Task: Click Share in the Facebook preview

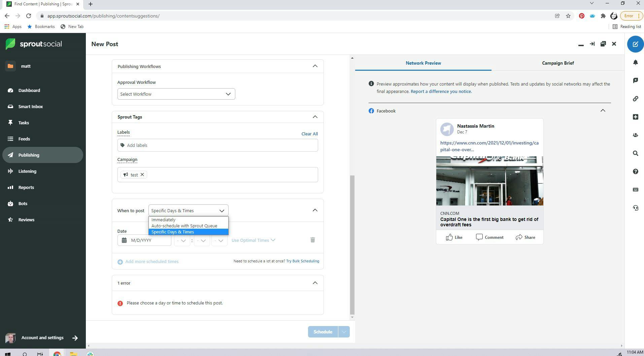Action: tap(525, 237)
